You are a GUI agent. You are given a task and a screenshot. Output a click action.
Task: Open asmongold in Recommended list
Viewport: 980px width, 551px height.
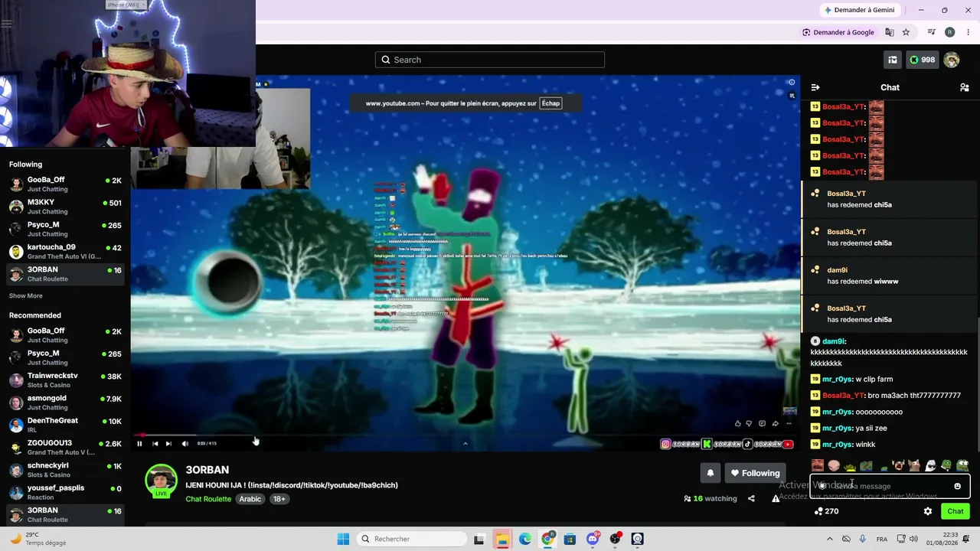click(65, 403)
